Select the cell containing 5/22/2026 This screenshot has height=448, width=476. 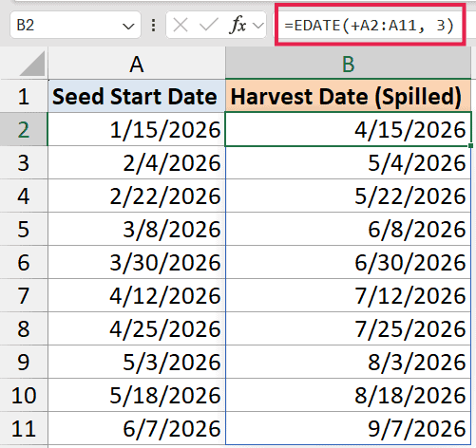click(348, 196)
